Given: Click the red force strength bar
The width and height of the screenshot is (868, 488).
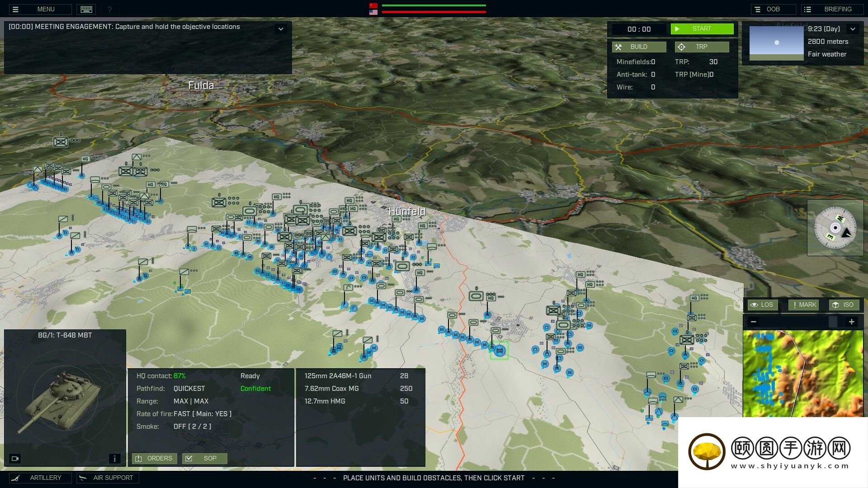Looking at the screenshot, I should click(434, 12).
